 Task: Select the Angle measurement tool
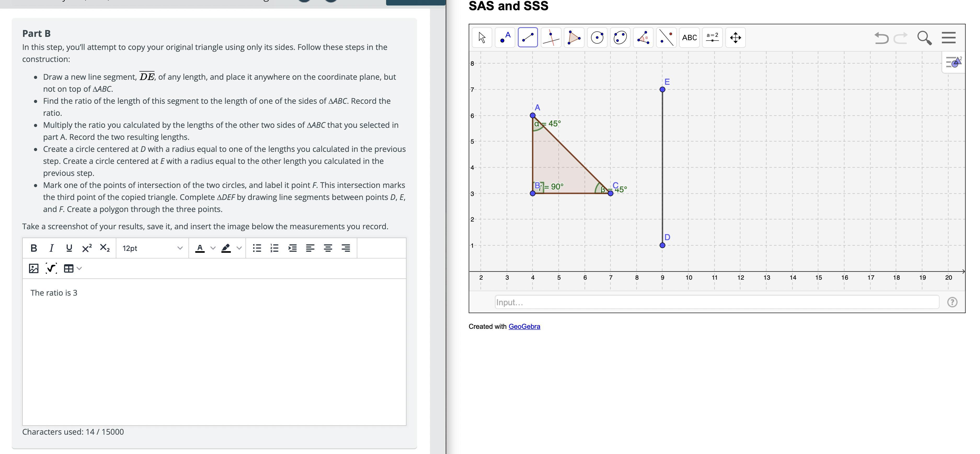point(643,37)
